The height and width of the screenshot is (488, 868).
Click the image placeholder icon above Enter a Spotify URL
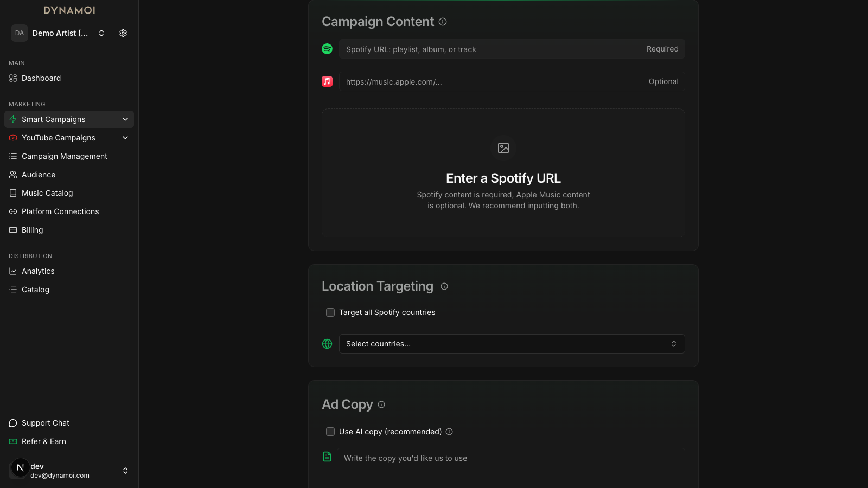point(503,148)
